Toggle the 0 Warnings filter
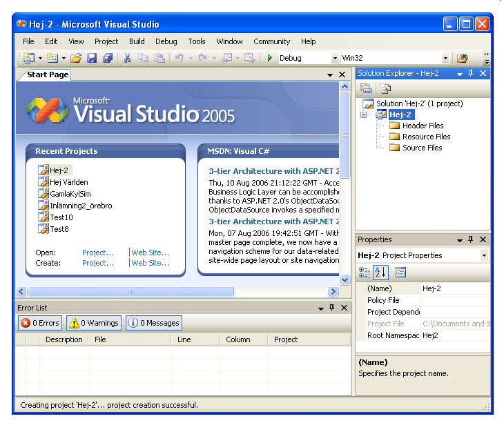This screenshot has height=425, width=504. coord(94,323)
